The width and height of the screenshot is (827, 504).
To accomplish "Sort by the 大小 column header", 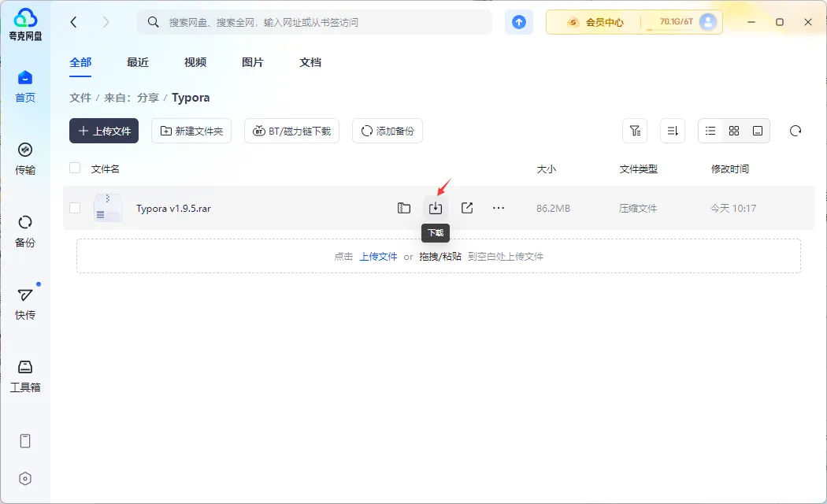I will tap(546, 169).
